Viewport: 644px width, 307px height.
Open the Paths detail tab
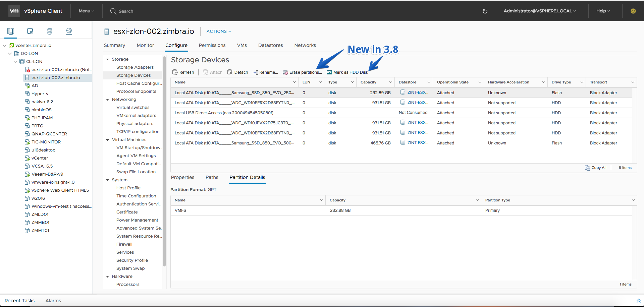tap(212, 178)
